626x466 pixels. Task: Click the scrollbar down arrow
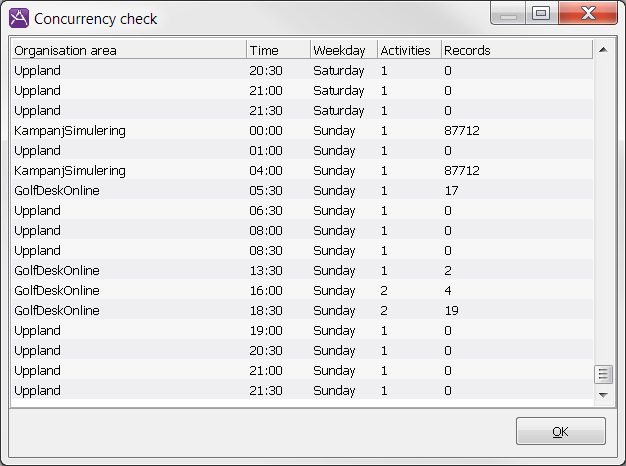point(603,395)
